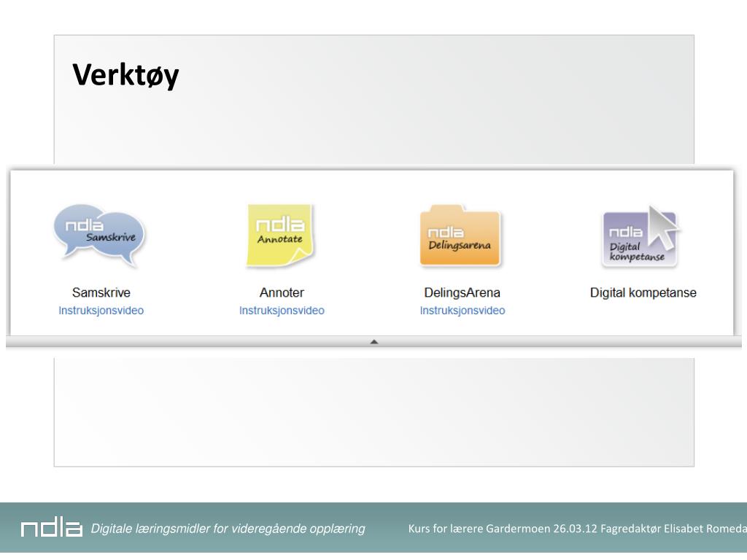Open the Instruksjonsvideo link under Annoter
The height and width of the screenshot is (560, 747).
(x=282, y=311)
